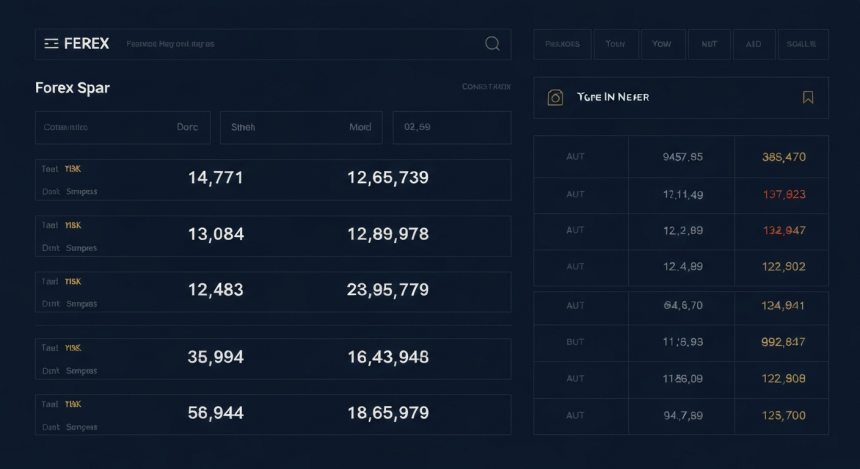Click the value 125,700 in last row
The image size is (860, 469).
[x=783, y=415]
